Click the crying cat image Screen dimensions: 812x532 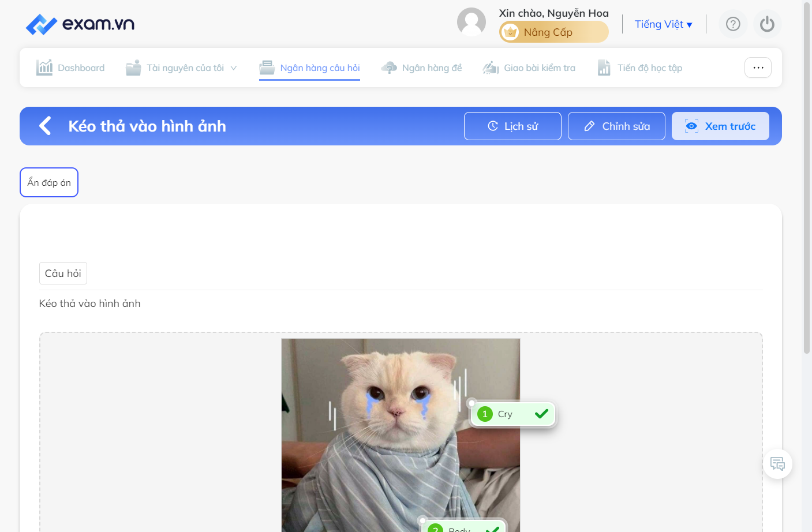click(401, 435)
